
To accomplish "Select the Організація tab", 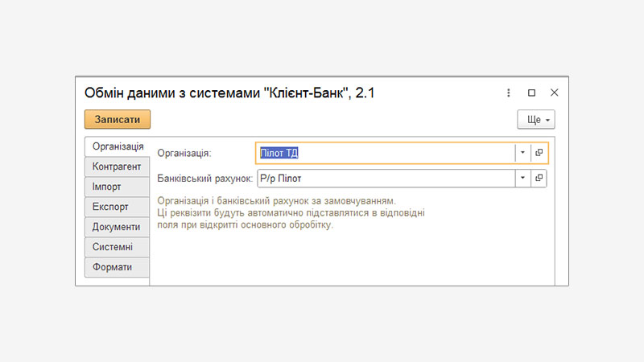I will coord(118,146).
